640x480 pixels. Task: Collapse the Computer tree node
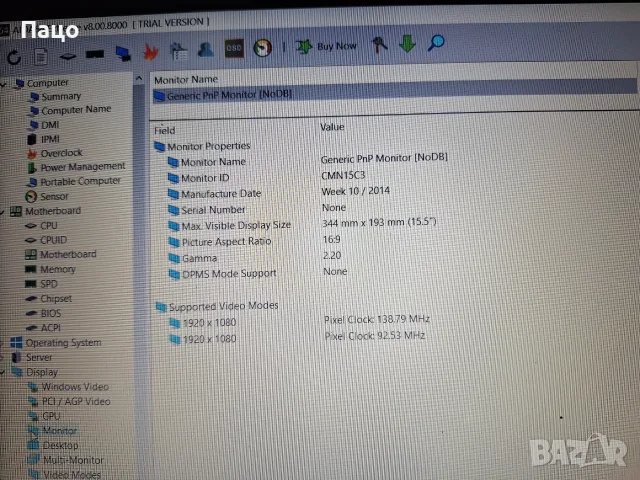tap(3, 84)
